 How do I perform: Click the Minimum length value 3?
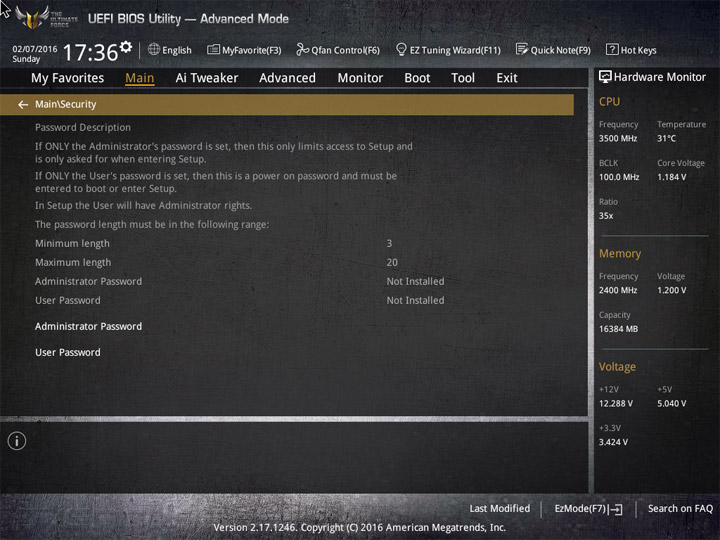tap(389, 243)
